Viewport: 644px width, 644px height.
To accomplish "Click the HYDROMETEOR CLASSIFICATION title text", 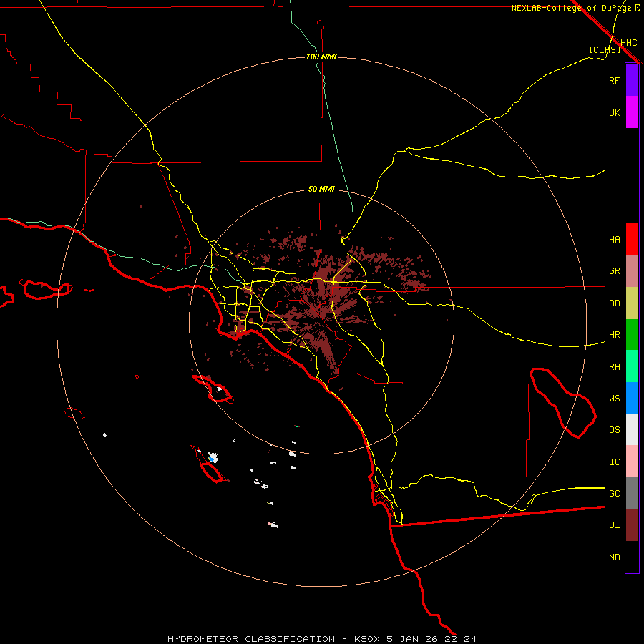I will point(251,639).
